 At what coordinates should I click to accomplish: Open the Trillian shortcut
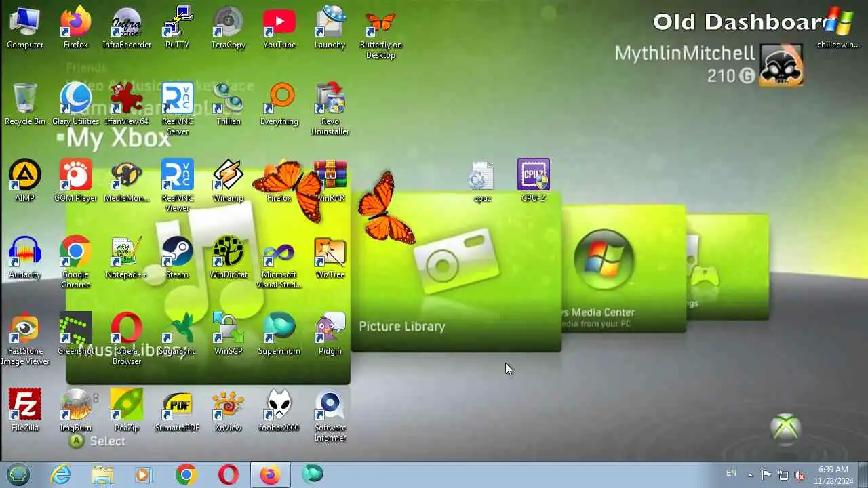coord(228,104)
